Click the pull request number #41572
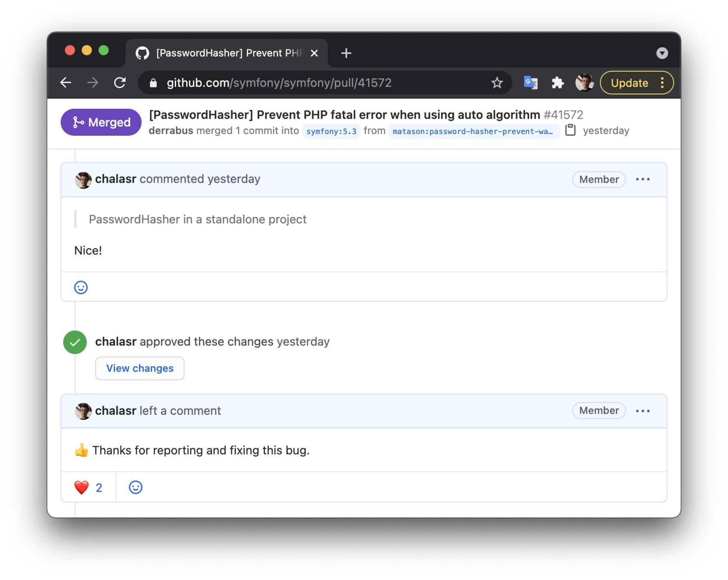Image resolution: width=728 pixels, height=580 pixels. (x=563, y=115)
